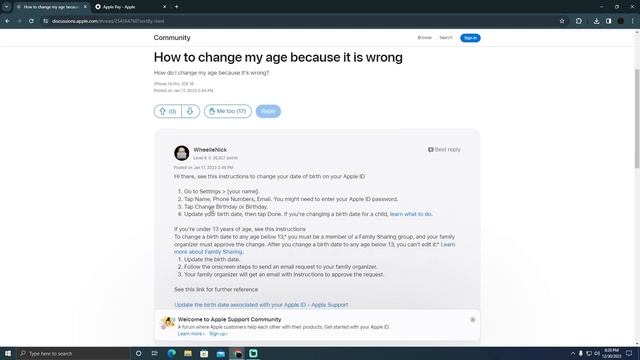Show hidden system tray icons
This screenshot has height=360, width=640.
coord(573,353)
